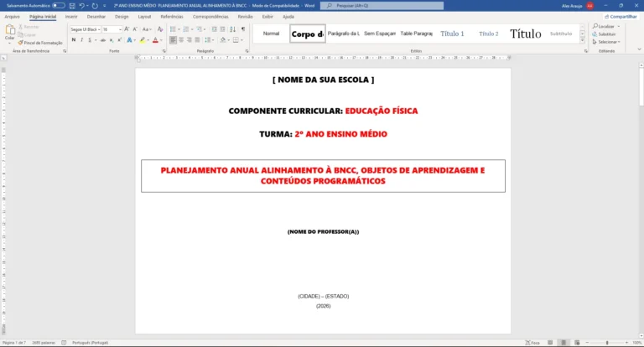Apply superscript formatting
The height and width of the screenshot is (347, 644).
point(119,40)
